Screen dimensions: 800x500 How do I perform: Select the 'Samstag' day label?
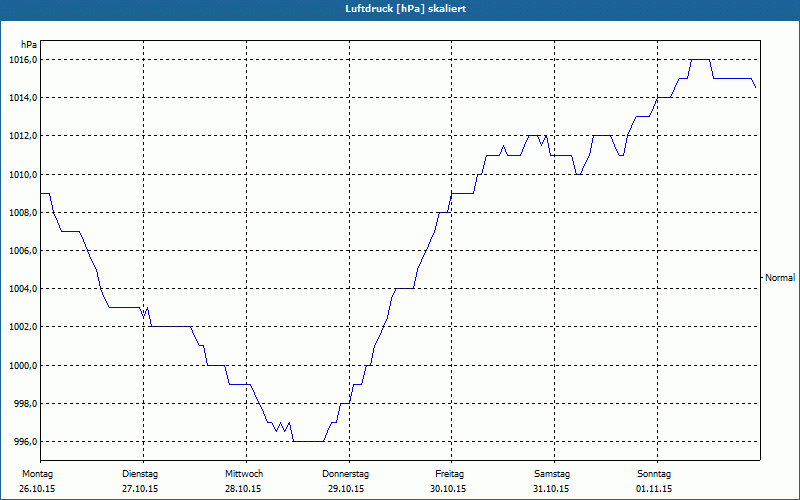552,474
